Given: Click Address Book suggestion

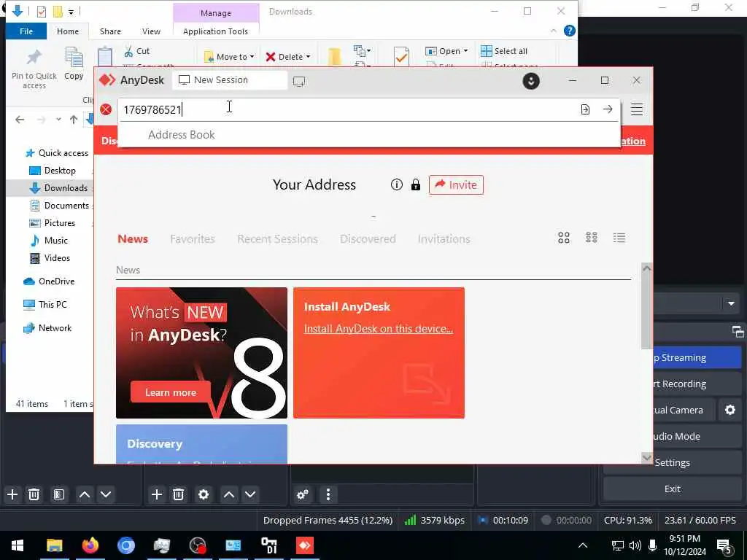Looking at the screenshot, I should (x=181, y=135).
